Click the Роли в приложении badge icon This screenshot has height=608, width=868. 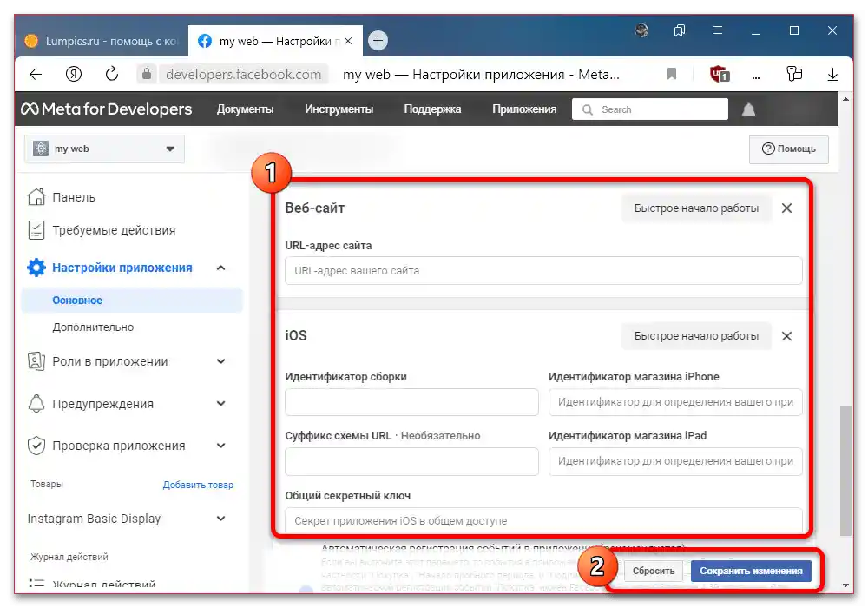(x=36, y=361)
